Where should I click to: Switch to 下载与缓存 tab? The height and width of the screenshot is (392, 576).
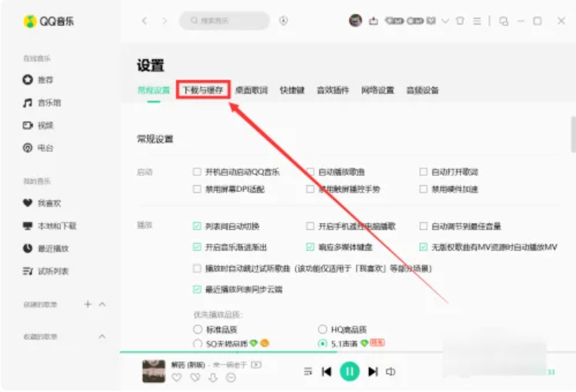tap(202, 90)
